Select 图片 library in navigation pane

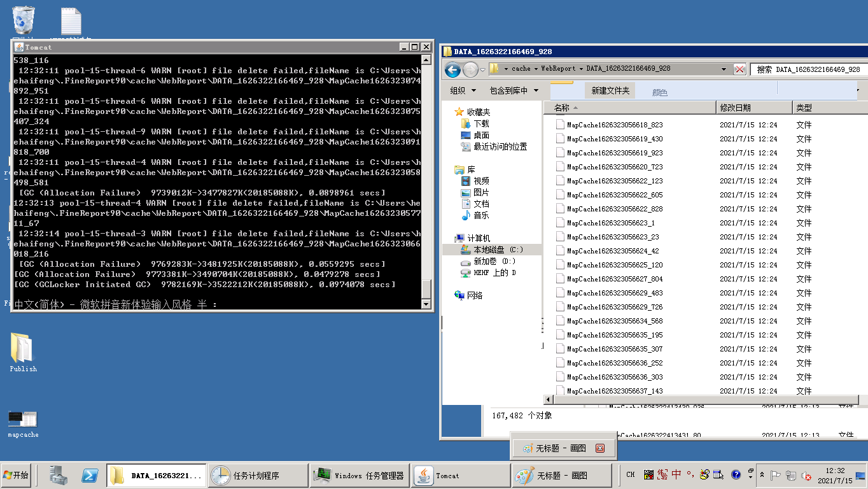coord(481,192)
